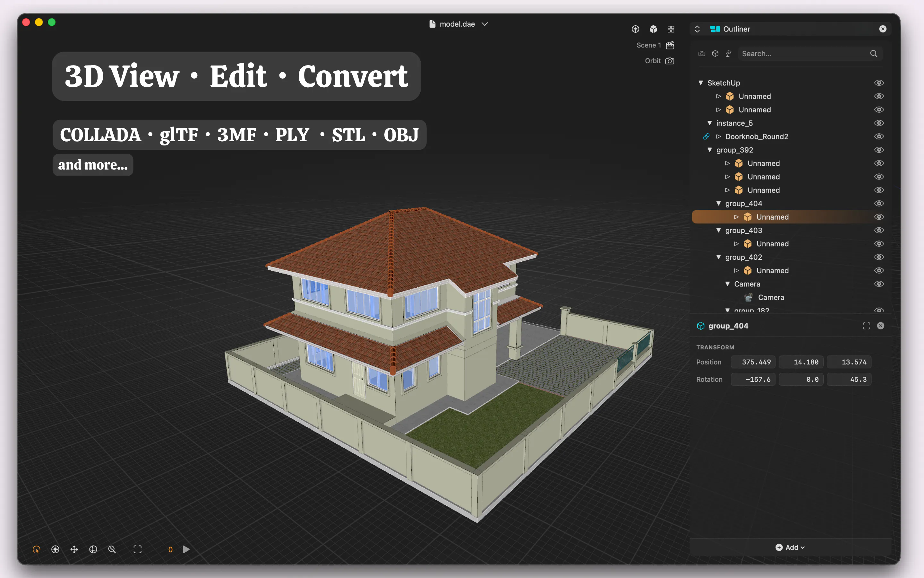Edit the Position value 375.449
Image resolution: width=924 pixels, height=578 pixels.
pyautogui.click(x=753, y=362)
